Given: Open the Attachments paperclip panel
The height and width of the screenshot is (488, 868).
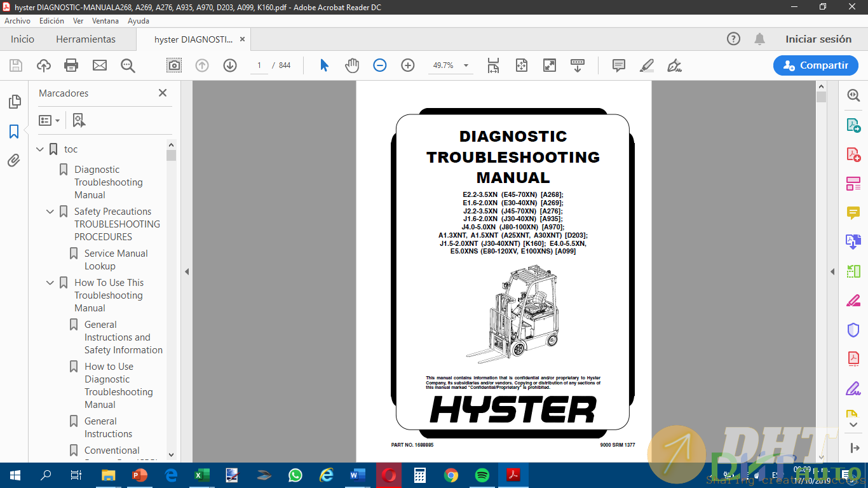Looking at the screenshot, I should [x=14, y=161].
